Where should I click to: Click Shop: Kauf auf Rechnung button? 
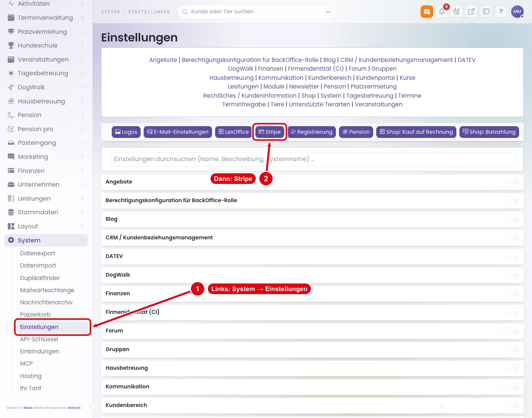(x=416, y=132)
